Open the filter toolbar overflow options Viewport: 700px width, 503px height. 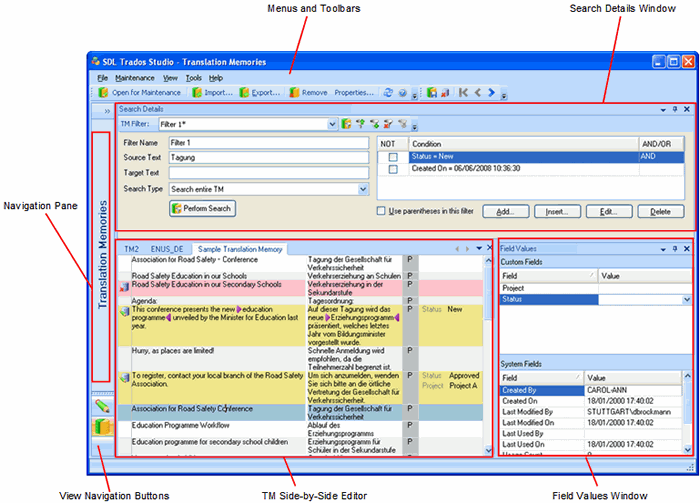[x=414, y=126]
